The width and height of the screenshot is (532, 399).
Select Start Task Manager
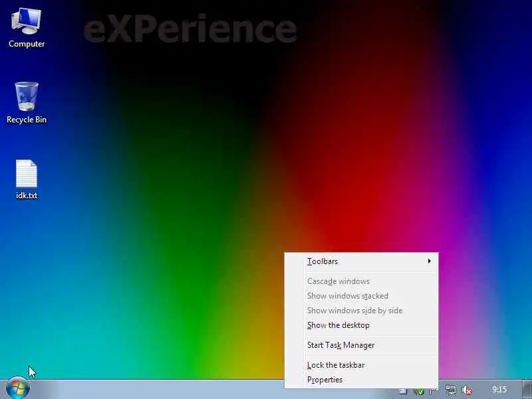click(x=361, y=345)
